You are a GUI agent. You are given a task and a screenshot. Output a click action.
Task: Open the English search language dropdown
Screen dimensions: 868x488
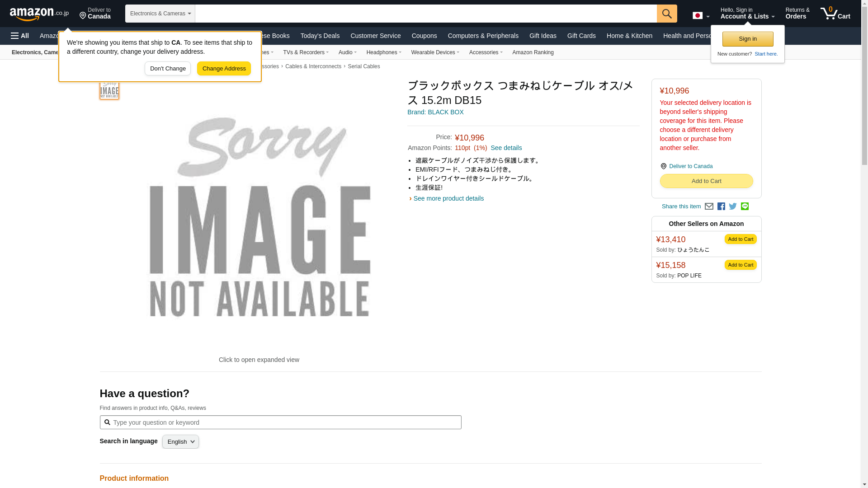point(180,442)
